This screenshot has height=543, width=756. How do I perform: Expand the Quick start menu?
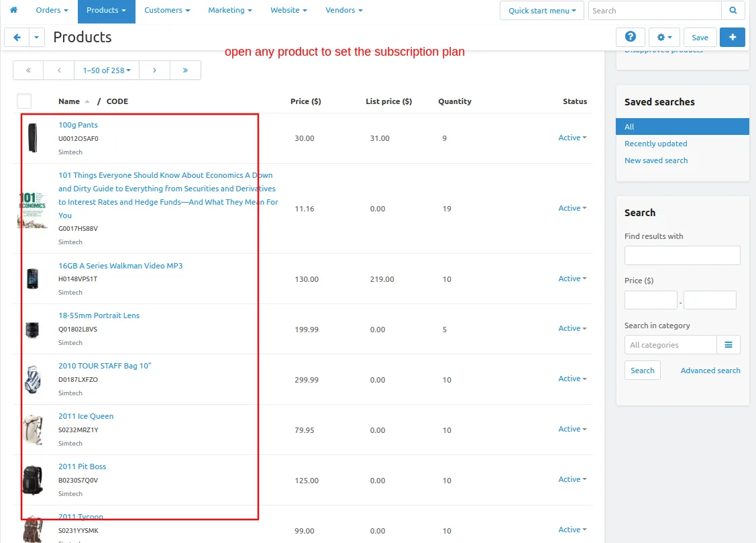point(542,10)
